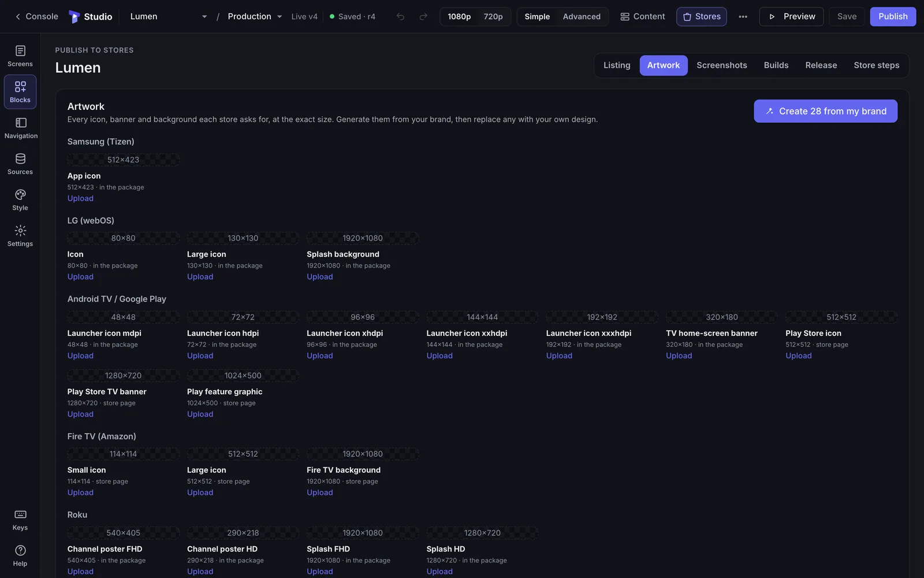Open the Stores button in toolbar
The height and width of the screenshot is (578, 924).
click(702, 17)
